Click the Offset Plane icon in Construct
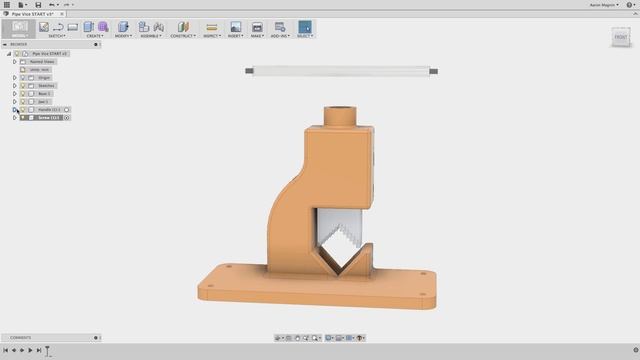 [x=183, y=27]
